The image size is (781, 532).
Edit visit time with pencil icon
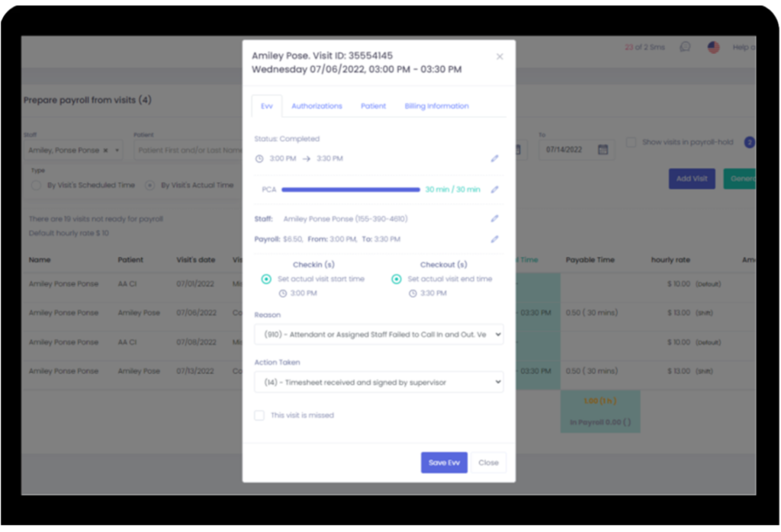point(494,159)
